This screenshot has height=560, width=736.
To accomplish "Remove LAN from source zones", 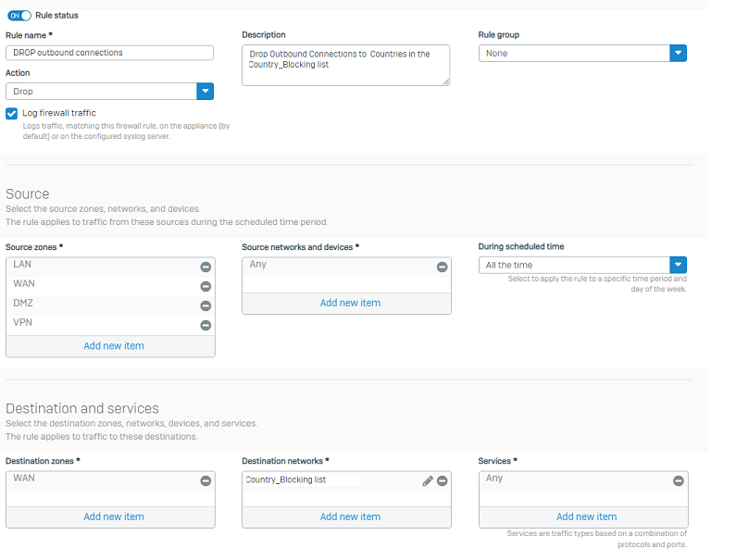I will pos(206,268).
